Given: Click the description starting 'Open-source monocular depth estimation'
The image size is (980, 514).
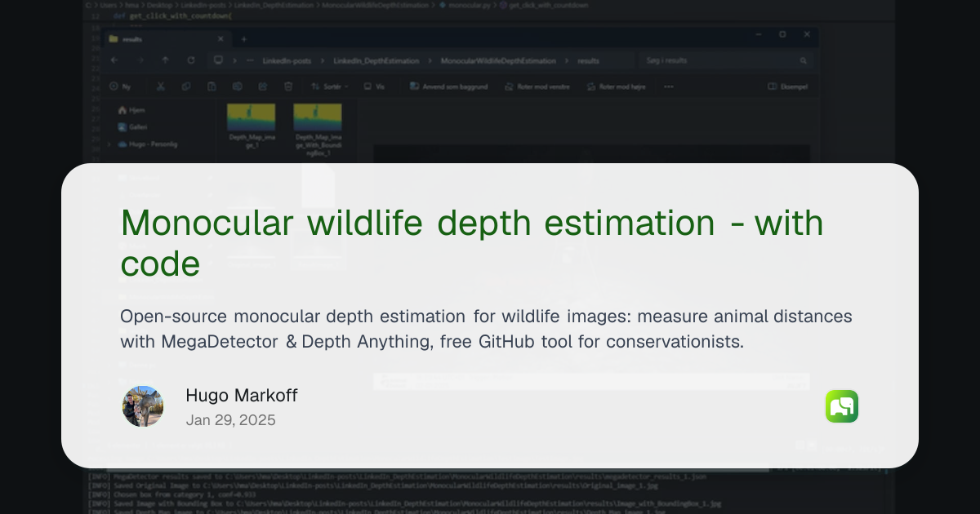Looking at the screenshot, I should click(x=486, y=329).
